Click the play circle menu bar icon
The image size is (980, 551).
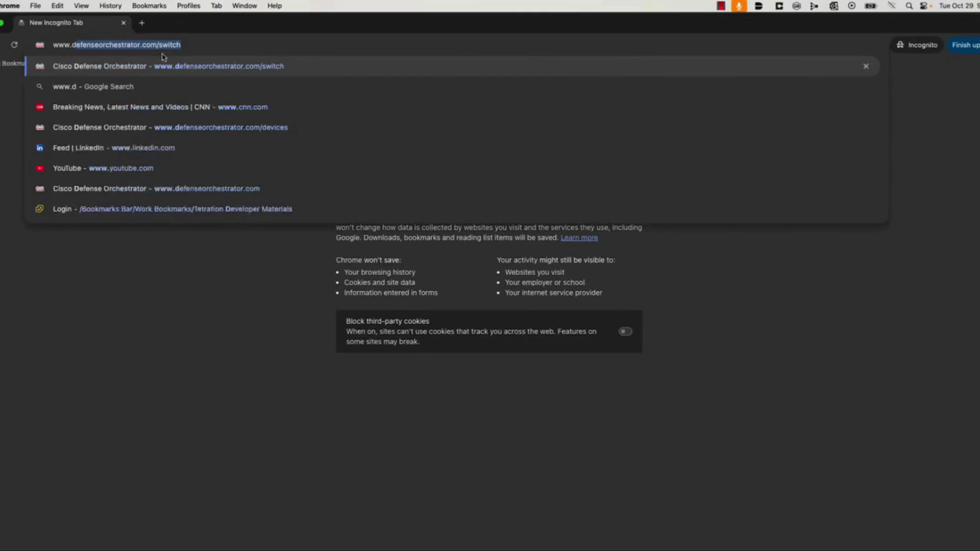tap(851, 6)
